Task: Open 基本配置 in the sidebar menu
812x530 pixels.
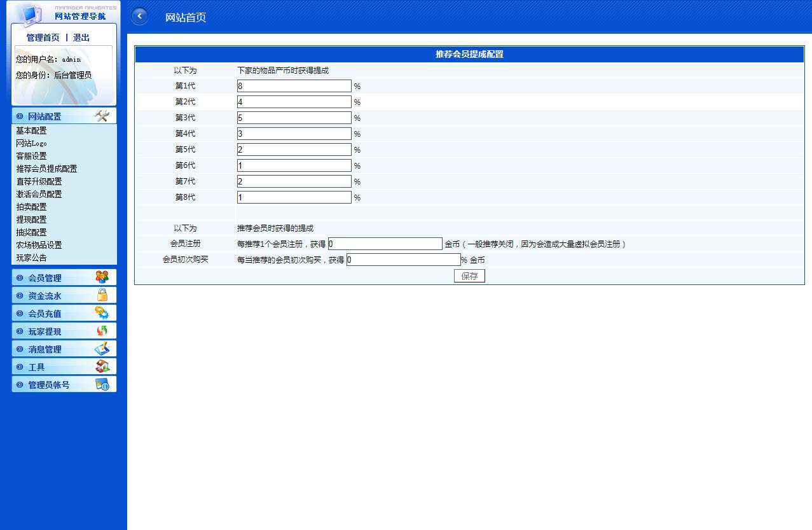Action: [31, 130]
